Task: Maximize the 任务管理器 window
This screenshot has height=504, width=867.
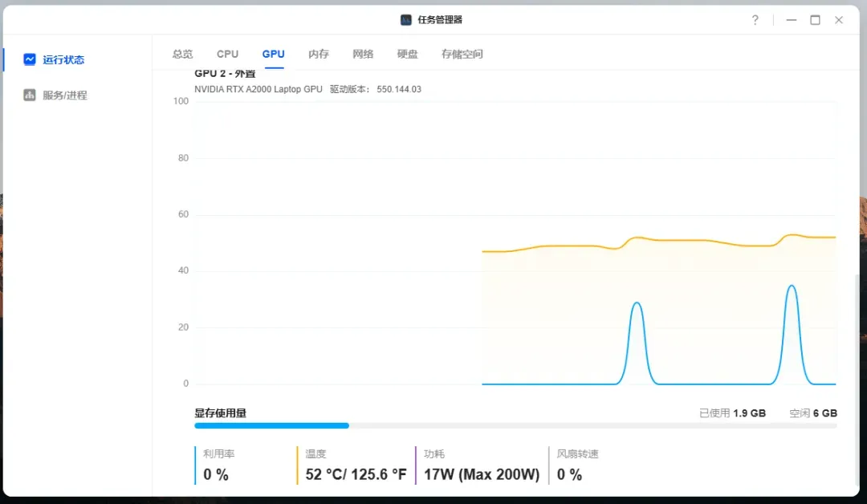Action: 815,20
